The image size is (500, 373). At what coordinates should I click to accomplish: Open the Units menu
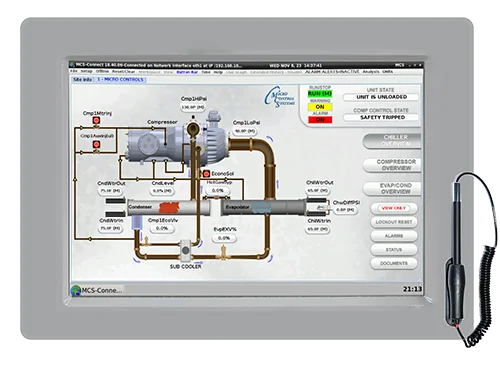387,72
